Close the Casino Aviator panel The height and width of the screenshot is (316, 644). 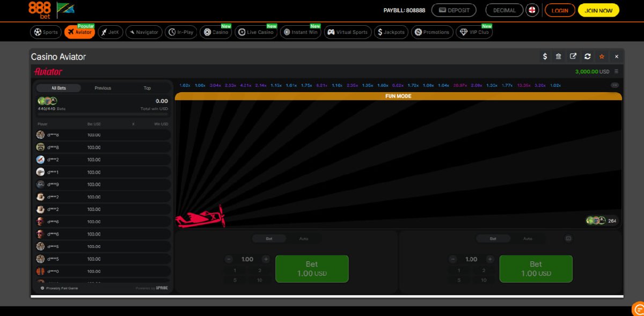coord(617,56)
